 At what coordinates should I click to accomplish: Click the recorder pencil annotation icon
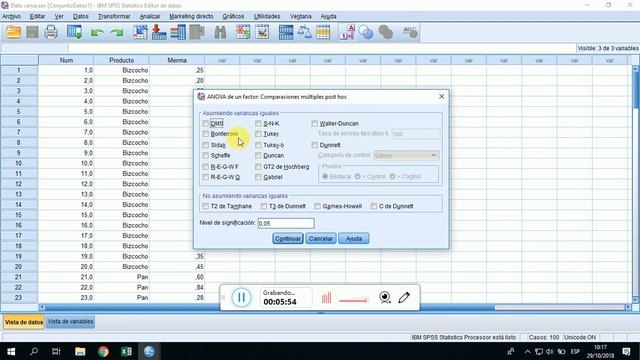[404, 298]
